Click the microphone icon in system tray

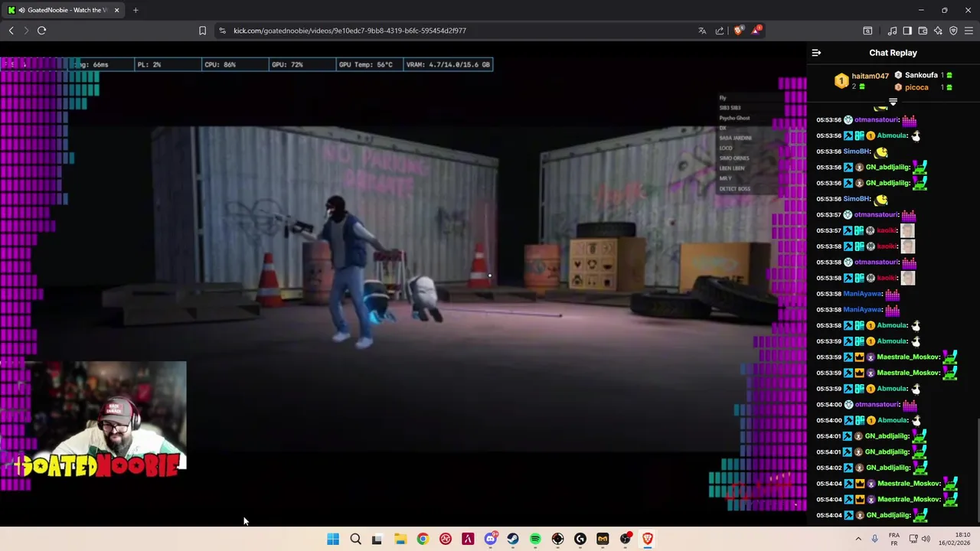[x=875, y=540]
